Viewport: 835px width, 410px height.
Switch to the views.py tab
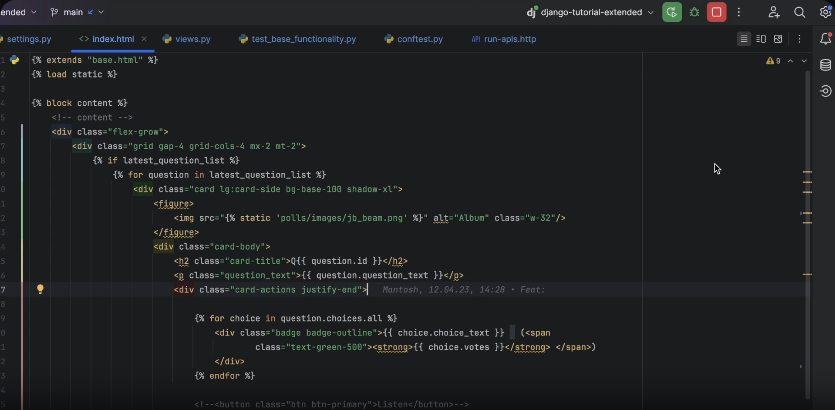(x=192, y=39)
